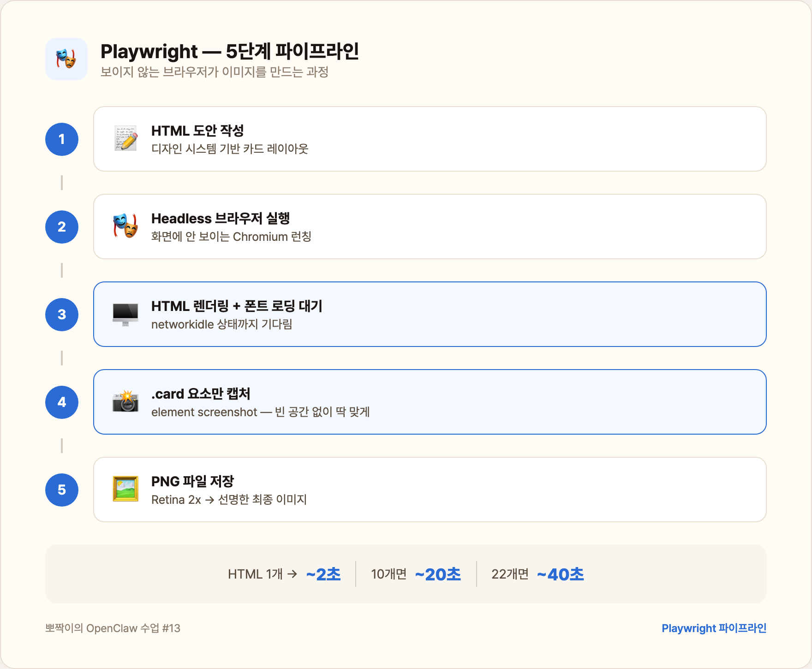Select the flash camera icon in step 4
Screen dimensions: 812x669
[125, 402]
